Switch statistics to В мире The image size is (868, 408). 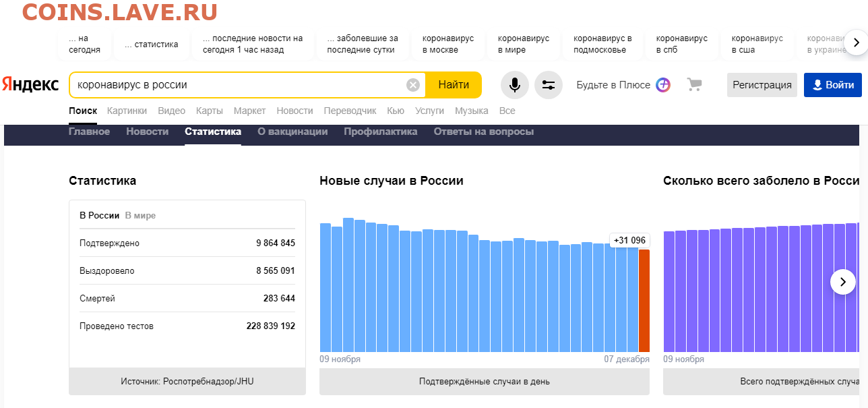[x=140, y=216]
